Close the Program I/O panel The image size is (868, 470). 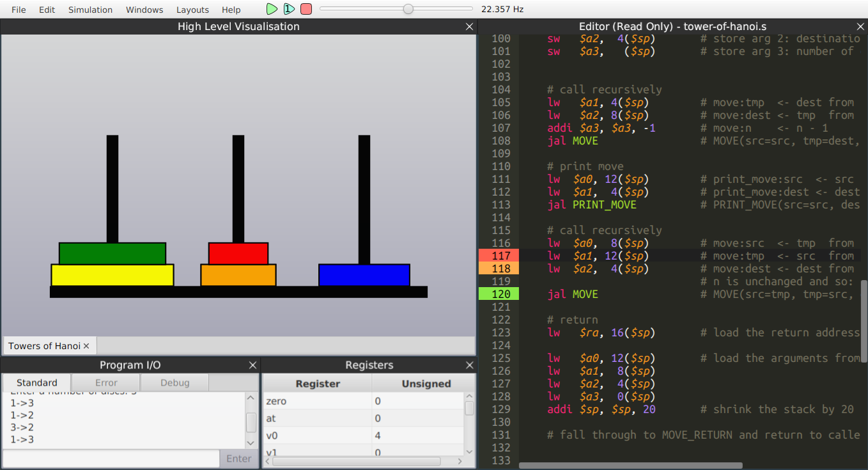pos(252,365)
